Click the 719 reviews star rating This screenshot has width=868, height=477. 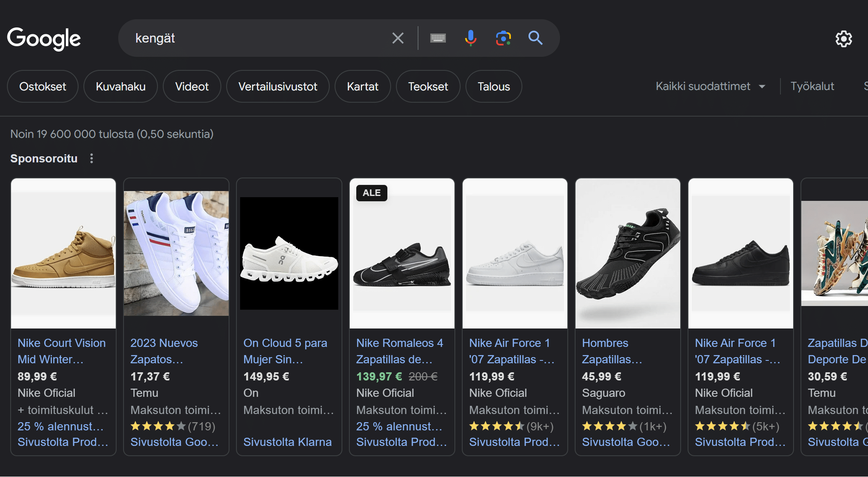tap(173, 426)
